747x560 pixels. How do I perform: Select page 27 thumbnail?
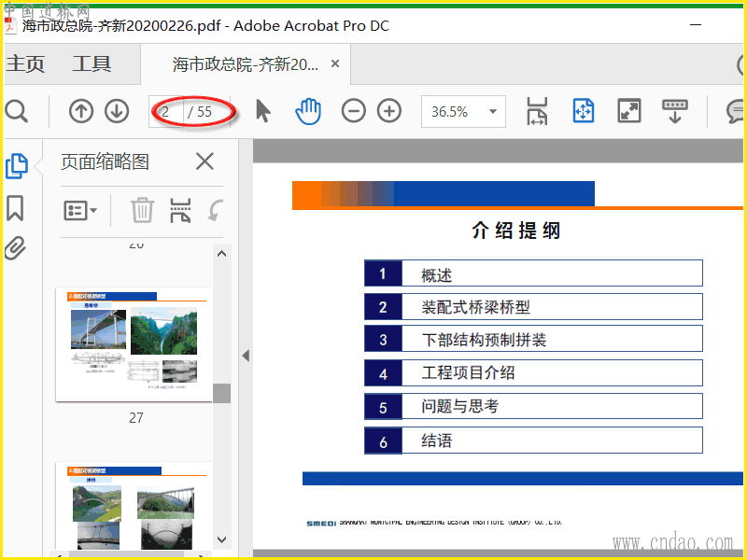(x=134, y=344)
